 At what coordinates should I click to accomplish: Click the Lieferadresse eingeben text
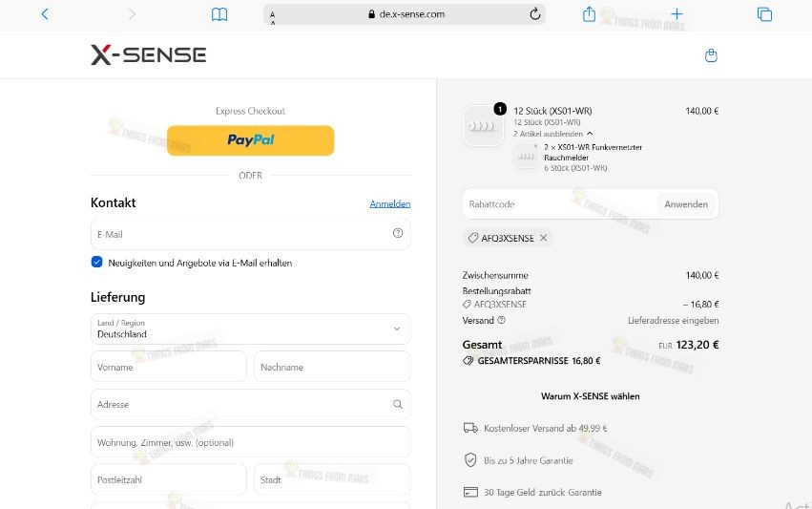(674, 320)
